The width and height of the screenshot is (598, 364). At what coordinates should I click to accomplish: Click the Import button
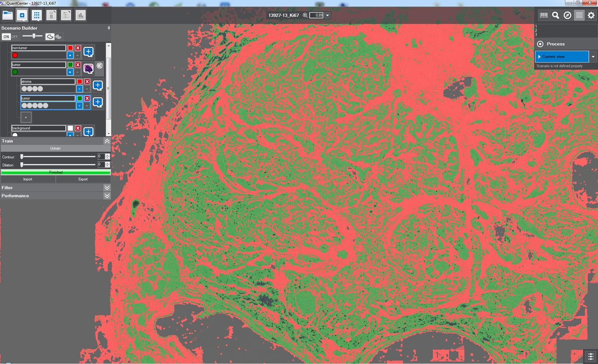click(28, 179)
